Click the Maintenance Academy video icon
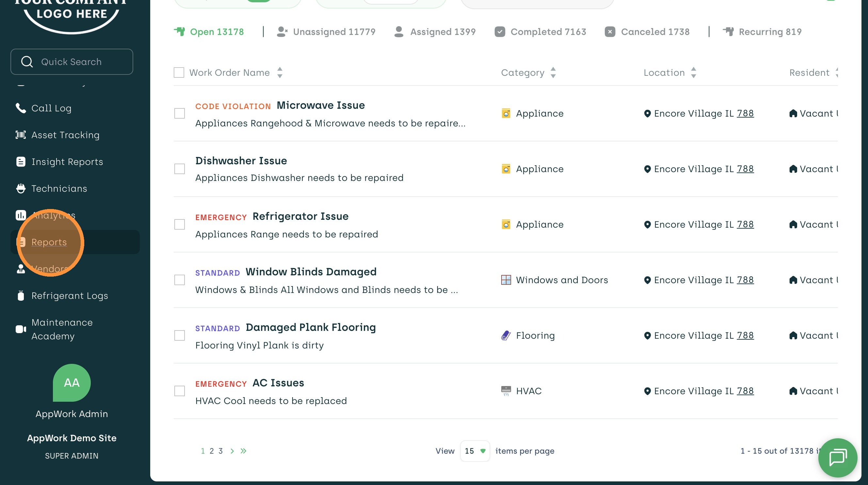The width and height of the screenshot is (868, 485). coord(21,329)
